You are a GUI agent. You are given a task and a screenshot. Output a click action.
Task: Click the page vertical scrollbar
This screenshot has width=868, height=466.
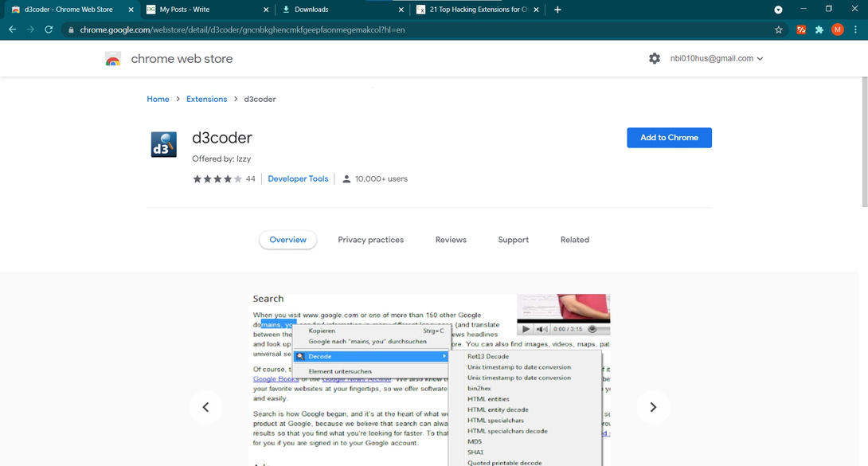[x=864, y=142]
